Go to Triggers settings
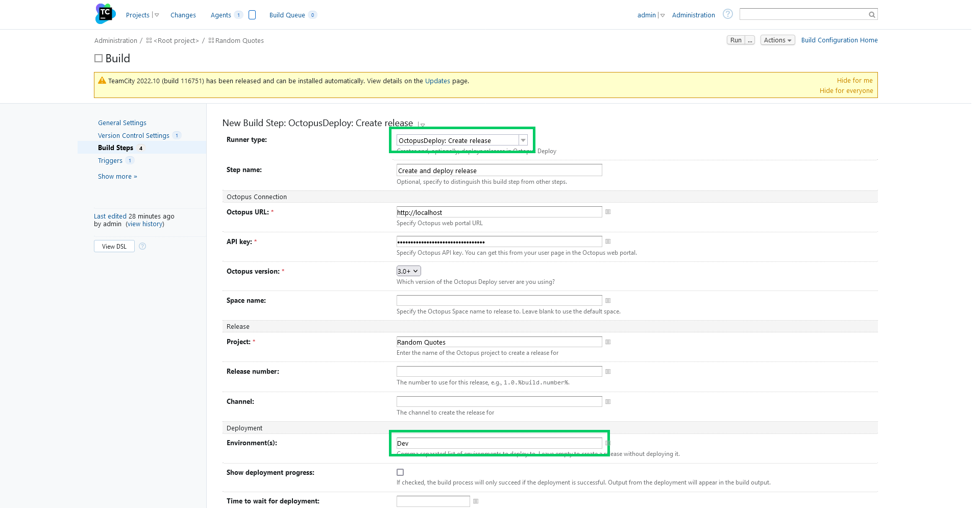 pos(110,161)
